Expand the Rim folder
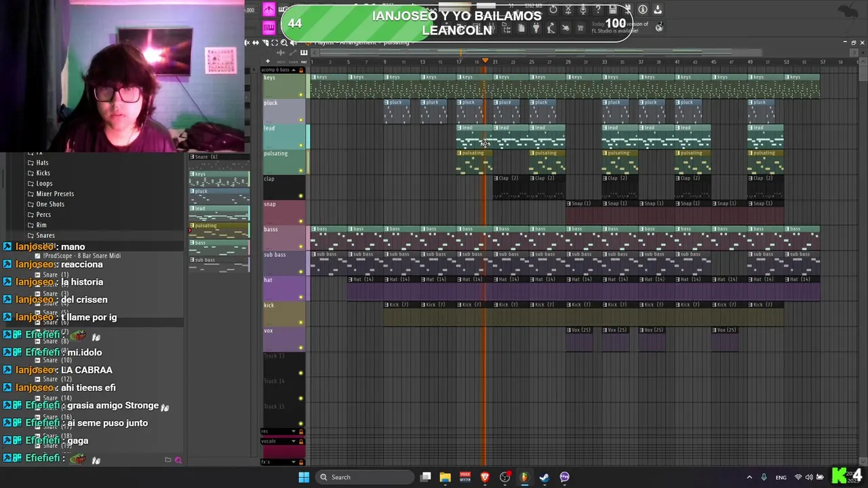The width and height of the screenshot is (868, 488). coord(41,225)
